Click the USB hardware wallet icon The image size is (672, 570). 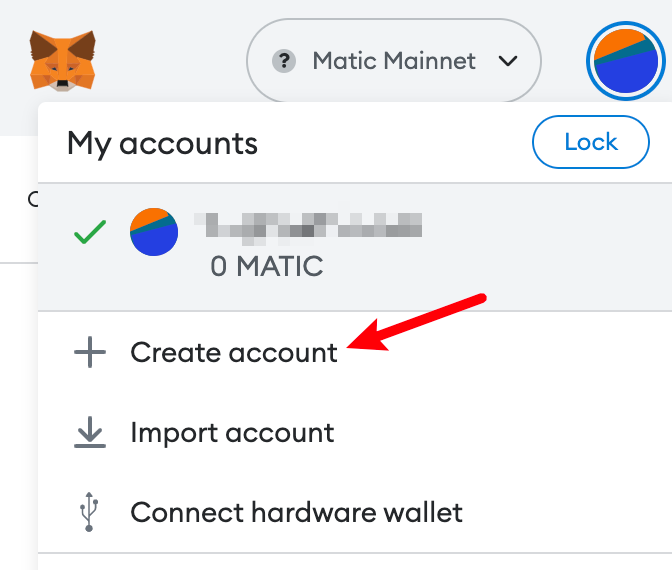click(89, 512)
